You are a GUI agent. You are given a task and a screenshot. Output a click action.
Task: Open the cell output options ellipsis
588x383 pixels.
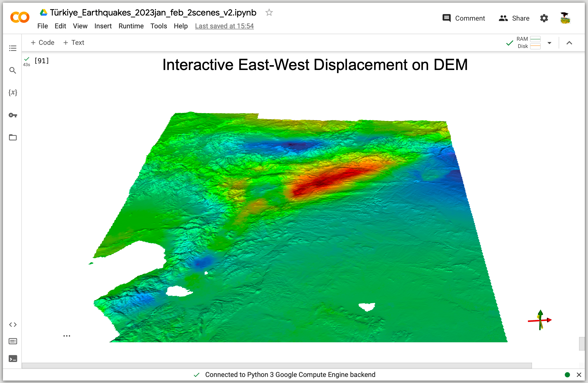click(67, 336)
